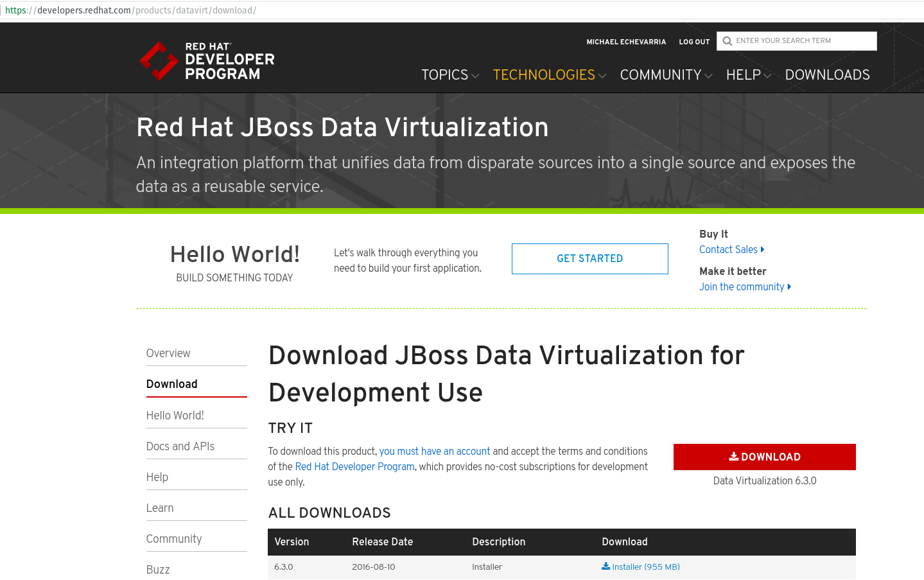This screenshot has height=580, width=924.
Task: Click the arrow icon after Contact Sales
Action: tap(762, 250)
